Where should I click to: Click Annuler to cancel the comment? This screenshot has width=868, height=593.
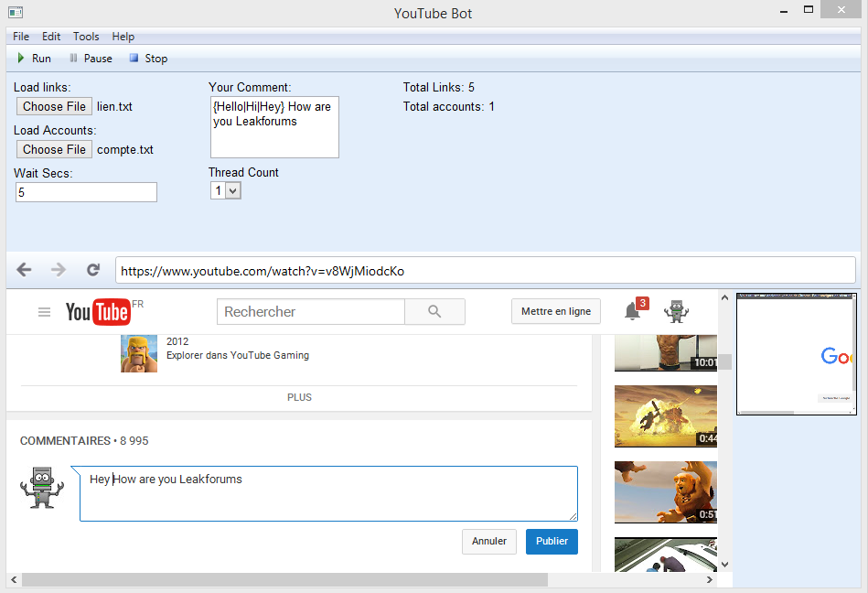click(489, 542)
